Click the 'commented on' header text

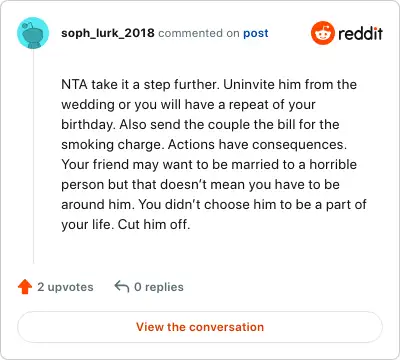(x=199, y=33)
